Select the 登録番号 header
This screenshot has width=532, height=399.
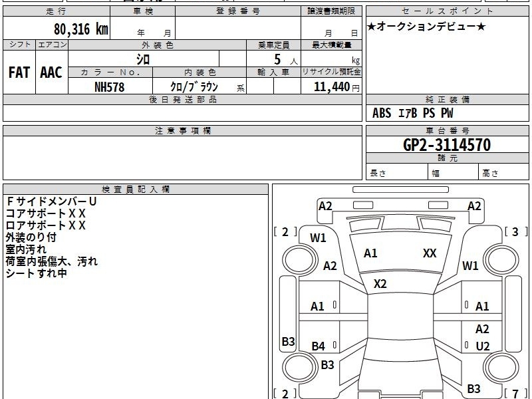[x=238, y=11]
